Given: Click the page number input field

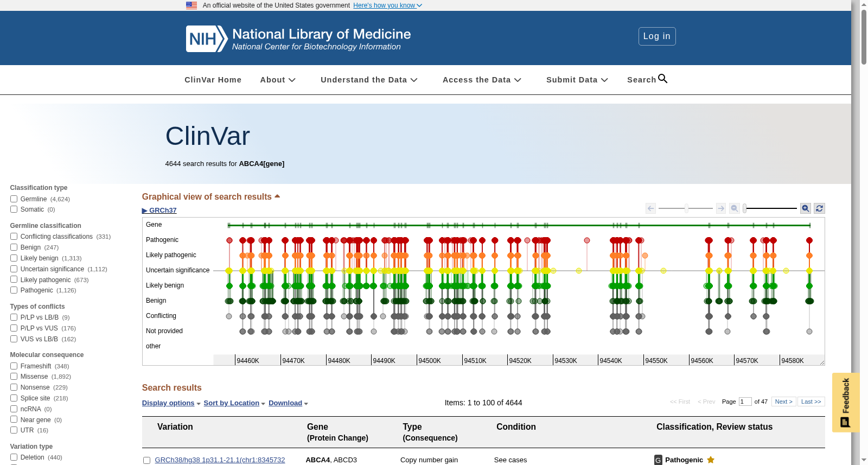Looking at the screenshot, I should (x=745, y=402).
